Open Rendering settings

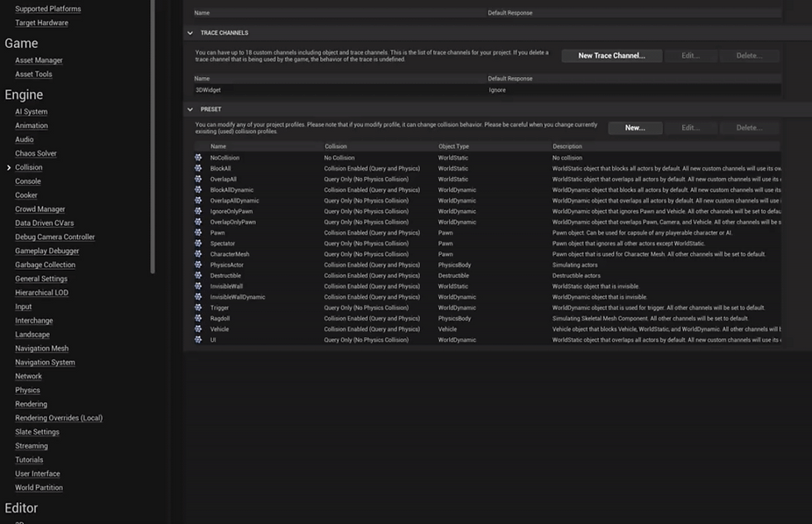(31, 405)
